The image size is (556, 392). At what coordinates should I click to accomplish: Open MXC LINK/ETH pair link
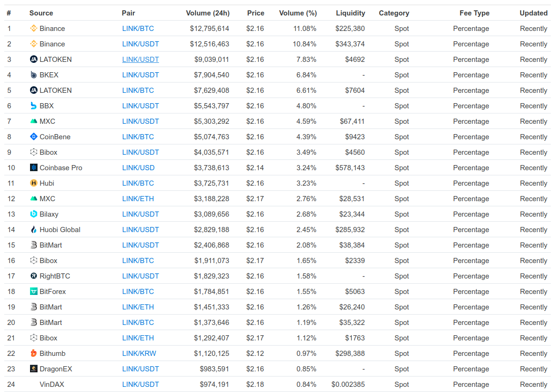point(138,199)
